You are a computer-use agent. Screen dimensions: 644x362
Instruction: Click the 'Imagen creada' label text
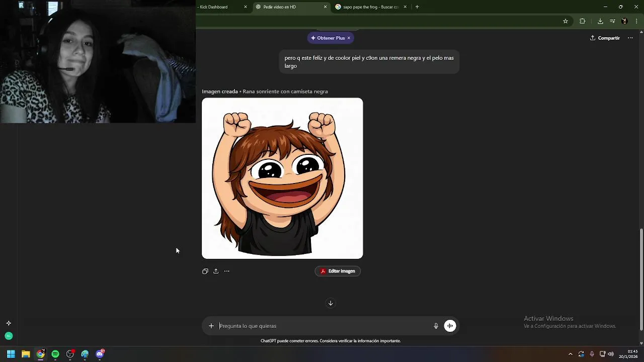pyautogui.click(x=220, y=92)
